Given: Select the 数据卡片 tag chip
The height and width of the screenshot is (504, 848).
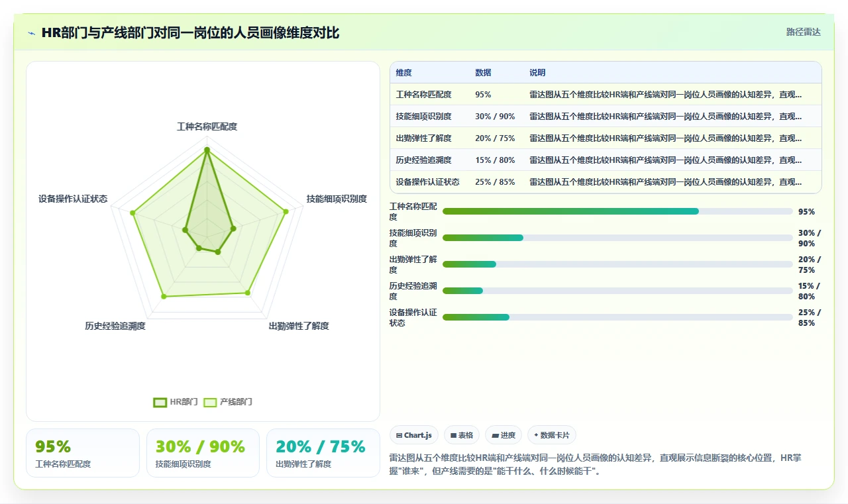Looking at the screenshot, I should pyautogui.click(x=552, y=435).
